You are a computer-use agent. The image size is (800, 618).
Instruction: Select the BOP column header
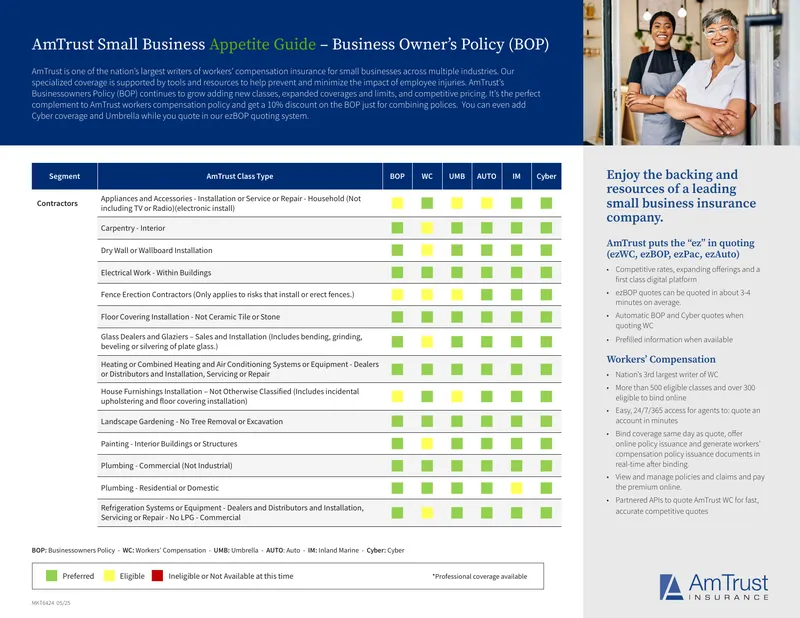(397, 176)
